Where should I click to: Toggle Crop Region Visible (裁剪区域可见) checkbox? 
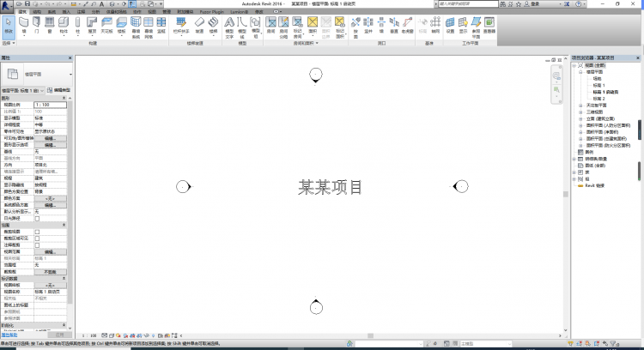tap(37, 238)
